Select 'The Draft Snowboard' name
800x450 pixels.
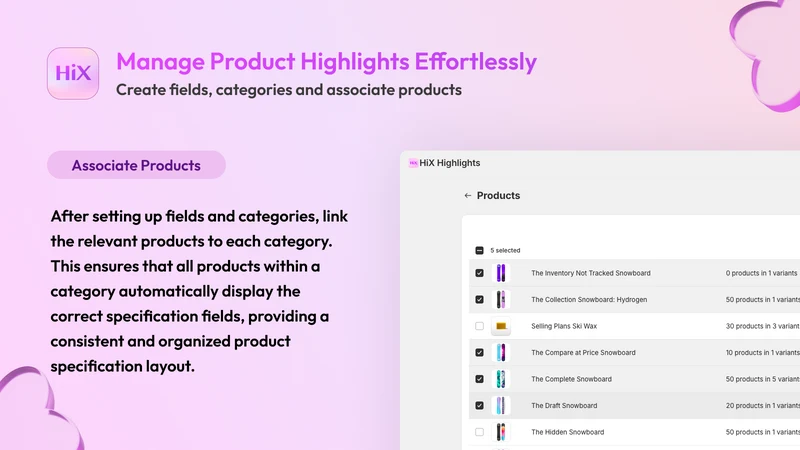click(564, 406)
